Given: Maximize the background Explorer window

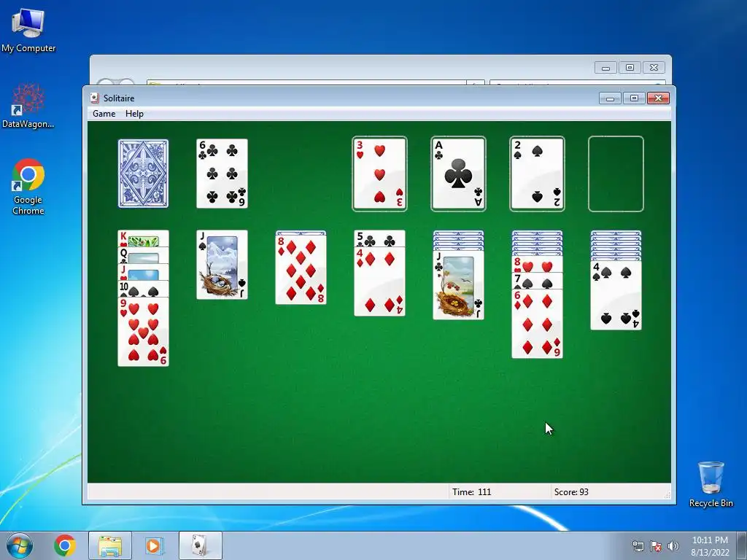Looking at the screenshot, I should [x=630, y=68].
